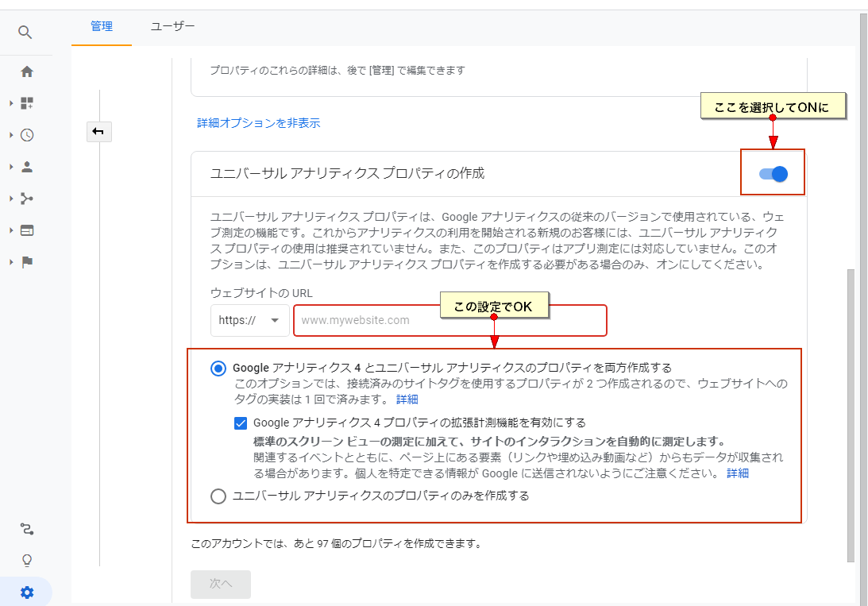Open the Conversions flag icon

click(27, 262)
